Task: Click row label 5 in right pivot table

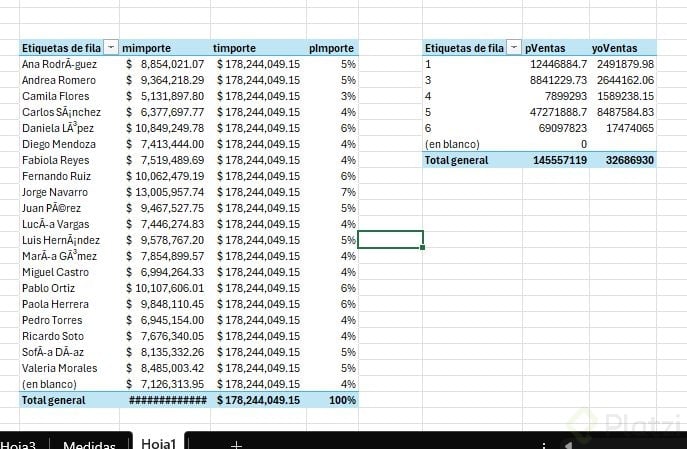Action: 428,112
